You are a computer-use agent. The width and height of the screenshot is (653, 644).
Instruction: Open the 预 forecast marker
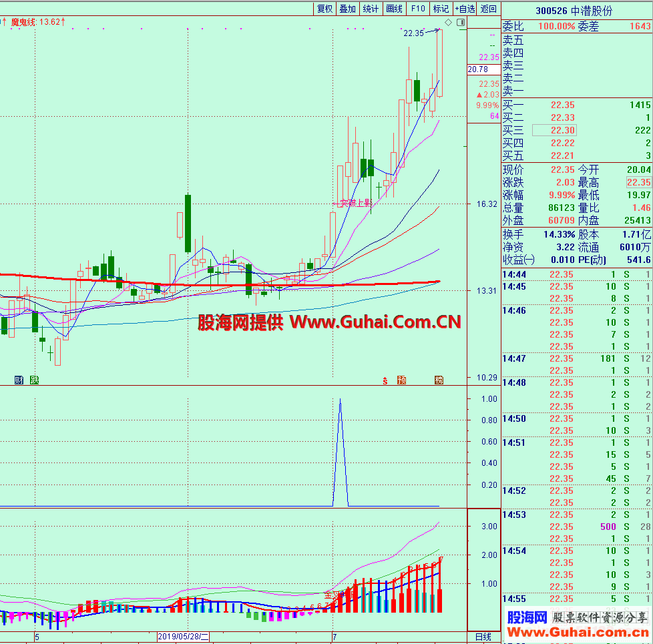(401, 380)
